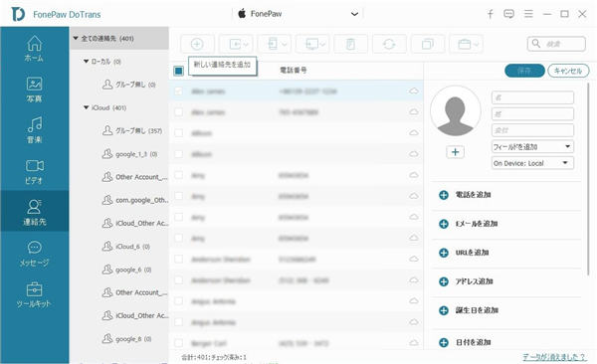Open the toolbox briefcase toolbar dropdown
Viewport: 597px width, 364px height.
coord(466,44)
